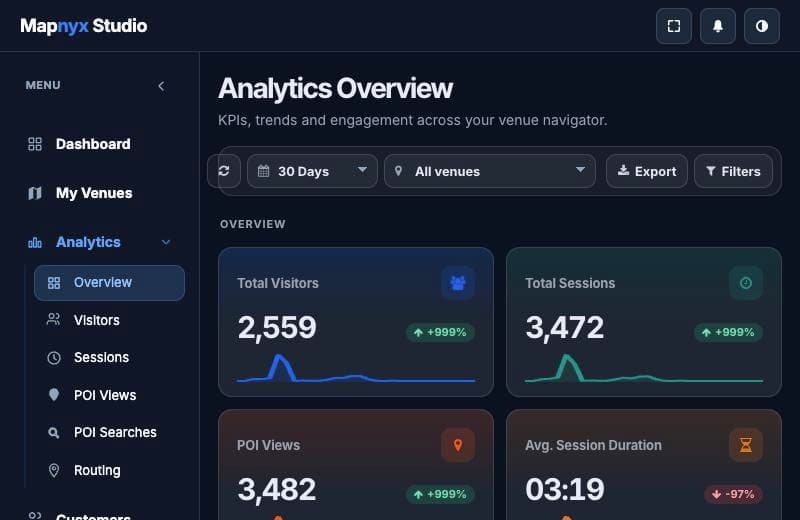
Task: Open POI Searches page
Action: click(109, 432)
